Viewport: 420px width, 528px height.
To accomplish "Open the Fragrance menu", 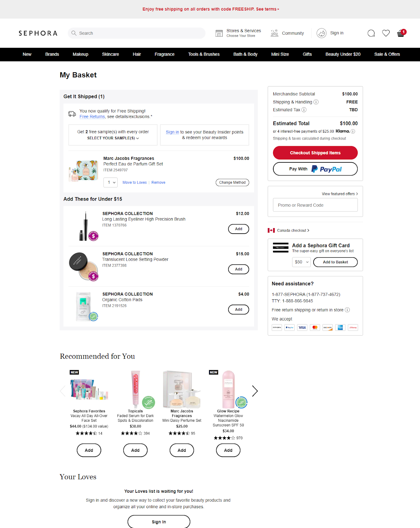I will [x=165, y=54].
